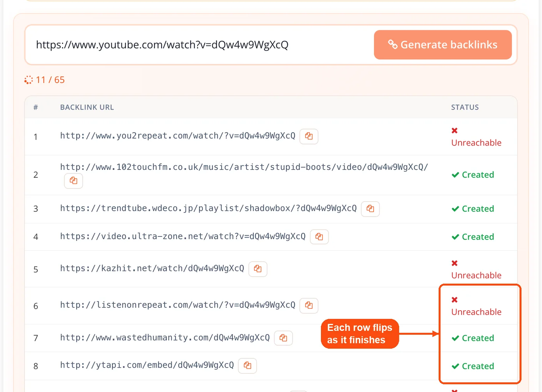542x392 pixels.
Task: Click the 11 / 65 progress counter
Action: tap(50, 80)
